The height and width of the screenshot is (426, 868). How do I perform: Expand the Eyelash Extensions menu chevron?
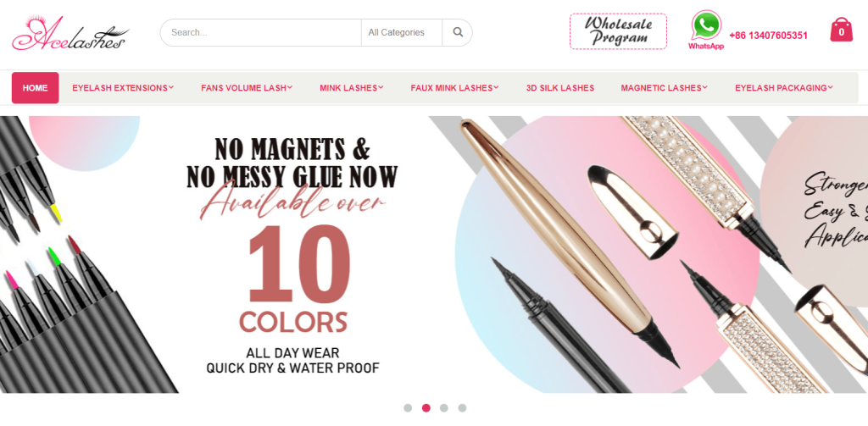[171, 87]
